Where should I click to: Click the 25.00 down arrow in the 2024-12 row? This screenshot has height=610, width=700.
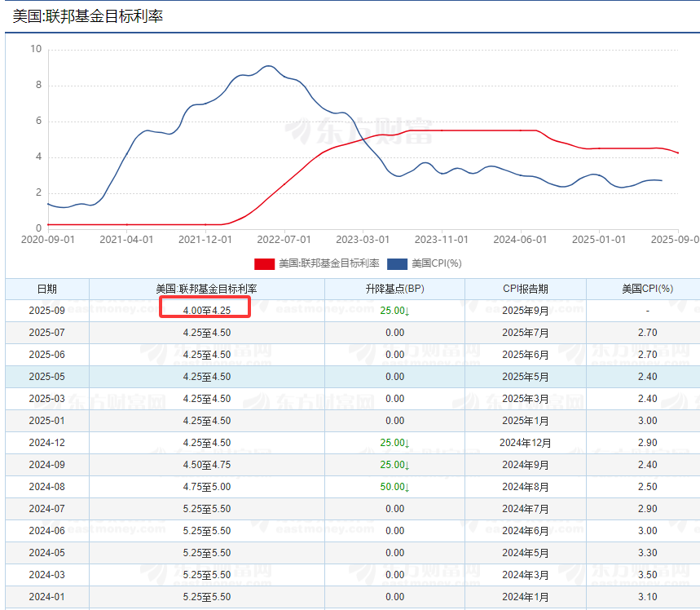click(x=407, y=443)
